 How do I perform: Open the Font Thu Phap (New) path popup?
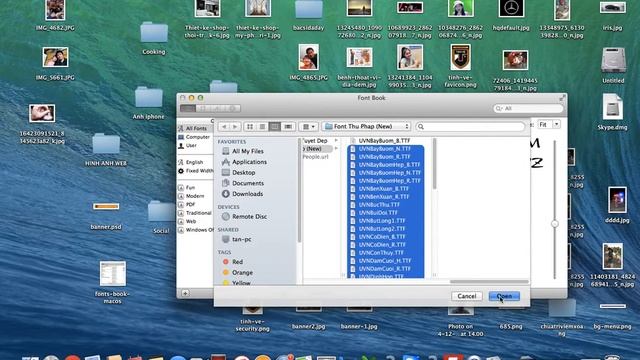click(x=367, y=127)
